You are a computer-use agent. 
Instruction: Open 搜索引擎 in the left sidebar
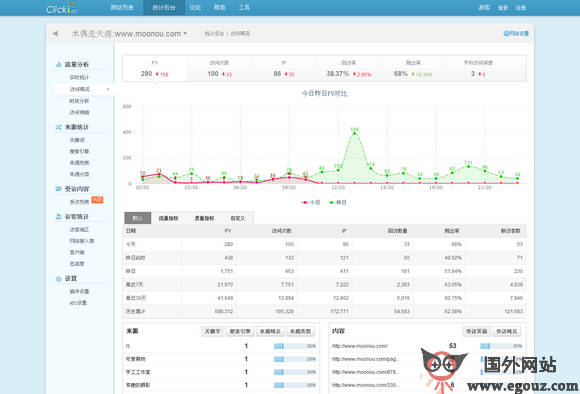pos(79,151)
